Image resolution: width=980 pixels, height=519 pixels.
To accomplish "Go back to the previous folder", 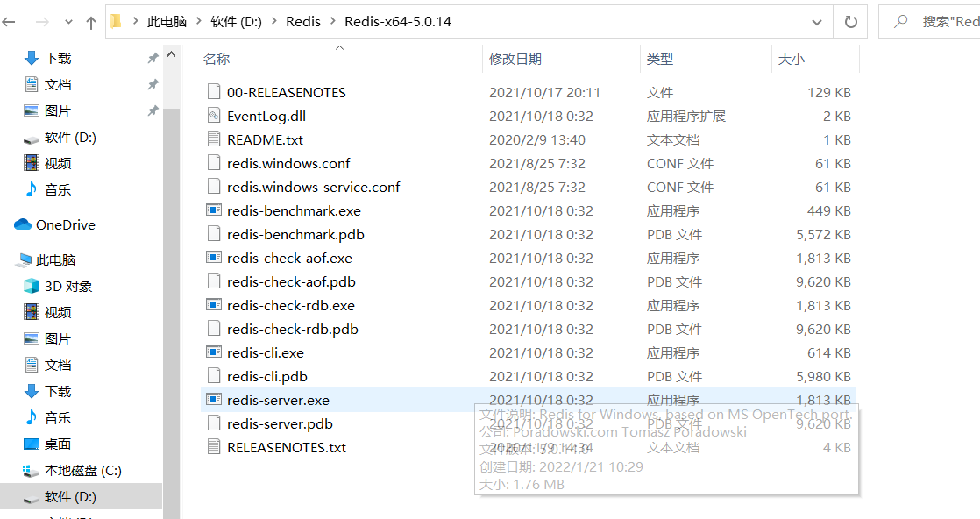I will pos(9,21).
